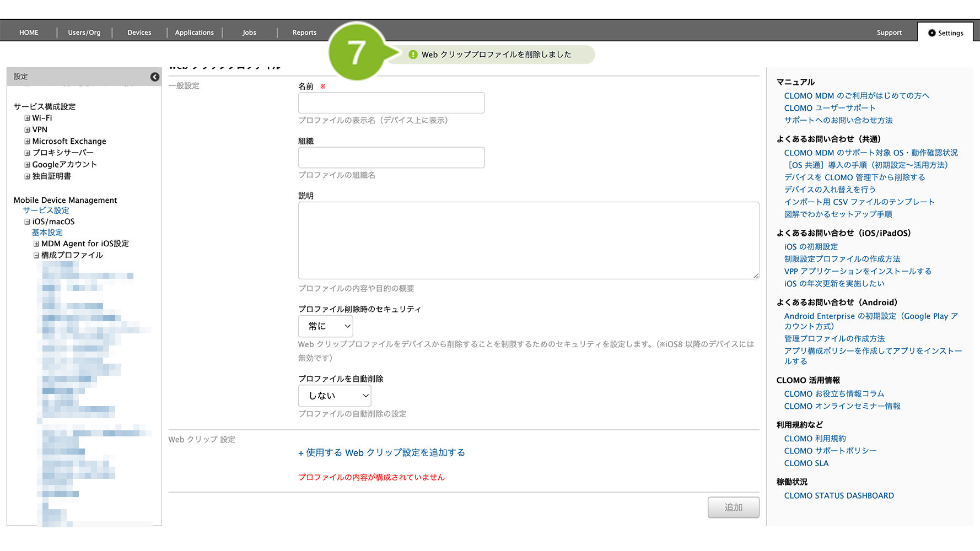Viewport: 980px width, 551px height.
Task: Expand the Wi-Fi tree node
Action: [27, 118]
